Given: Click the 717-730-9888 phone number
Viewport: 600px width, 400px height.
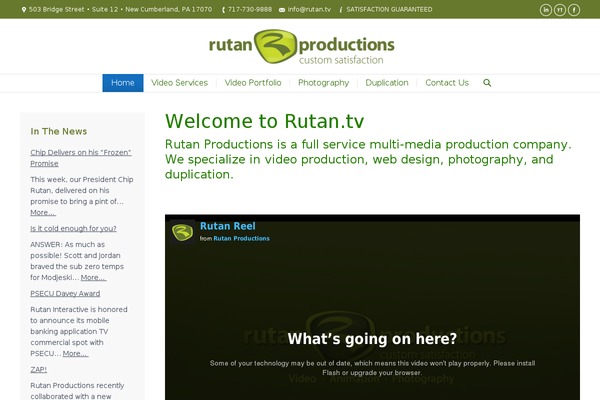Looking at the screenshot, I should coord(250,10).
